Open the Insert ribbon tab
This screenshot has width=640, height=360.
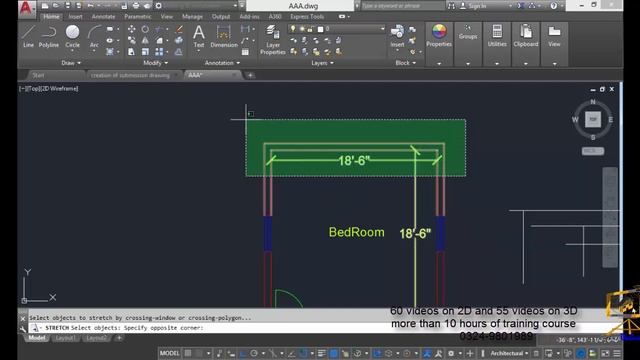[76, 17]
